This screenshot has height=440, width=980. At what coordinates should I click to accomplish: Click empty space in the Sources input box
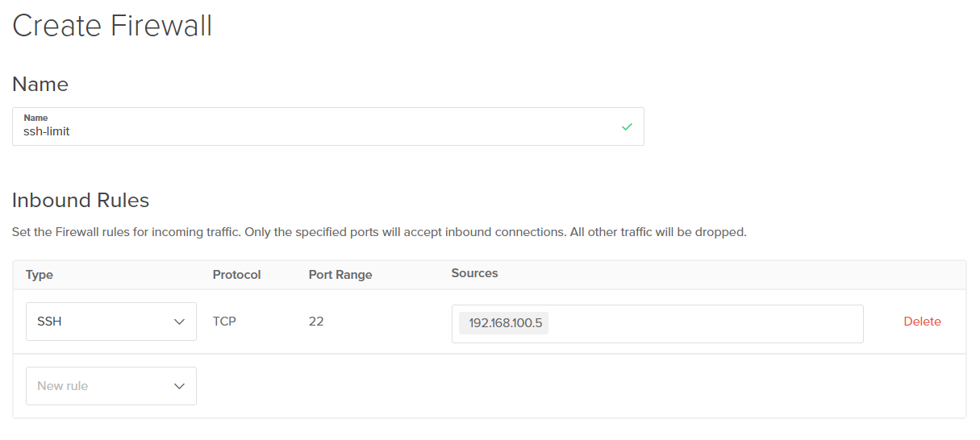click(x=702, y=323)
